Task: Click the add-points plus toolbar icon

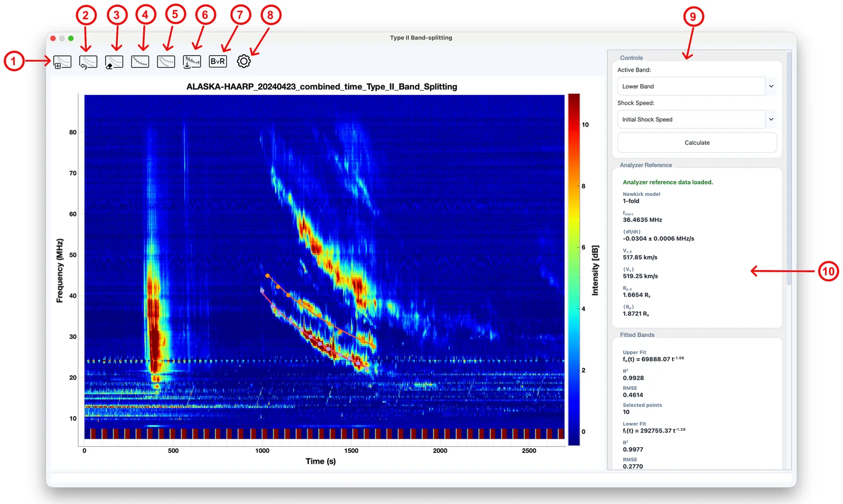Action: [x=62, y=62]
